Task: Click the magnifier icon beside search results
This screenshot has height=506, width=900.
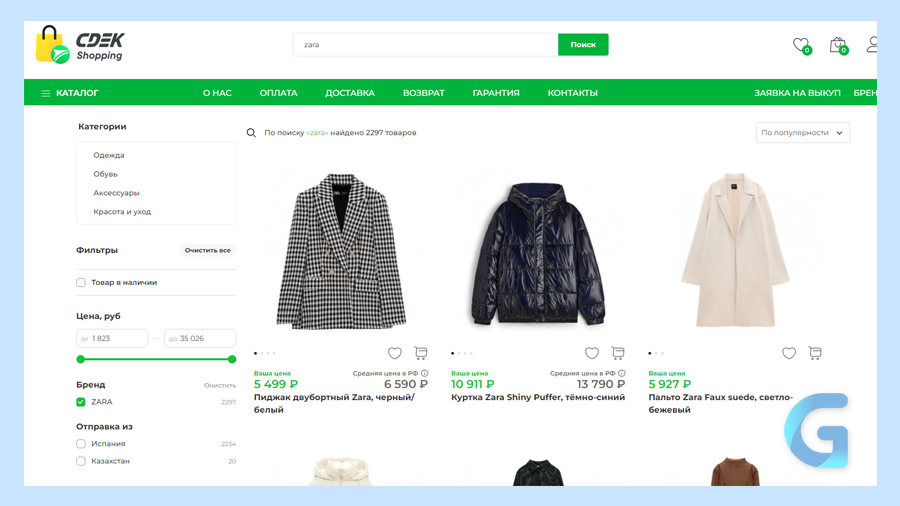Action: (251, 133)
